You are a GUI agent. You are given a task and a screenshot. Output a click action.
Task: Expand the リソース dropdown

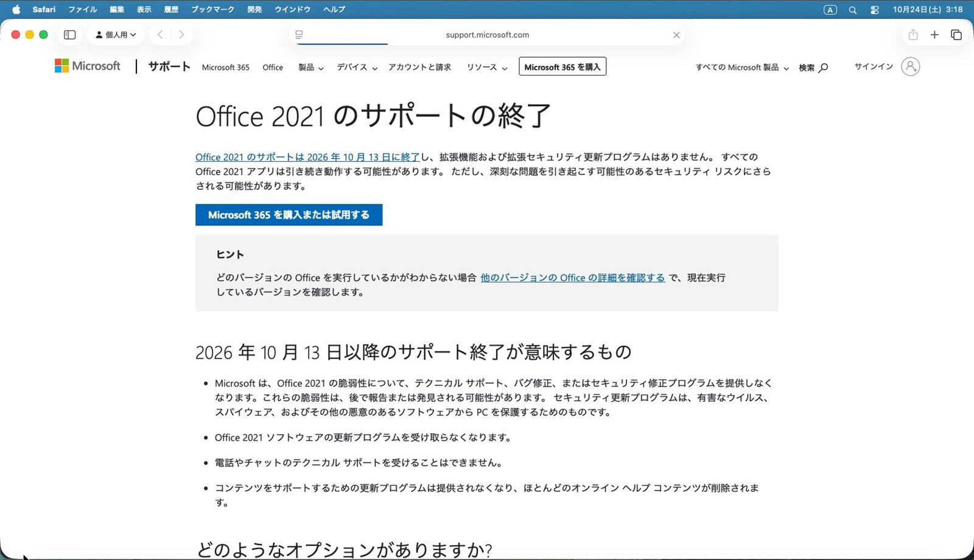487,68
